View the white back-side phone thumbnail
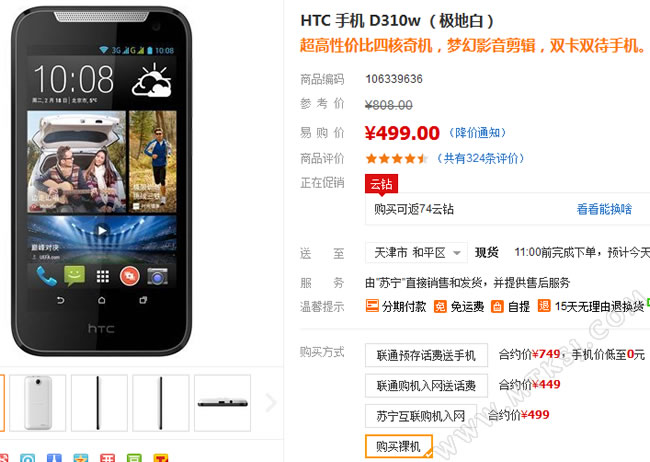The image size is (650, 462). tap(38, 403)
